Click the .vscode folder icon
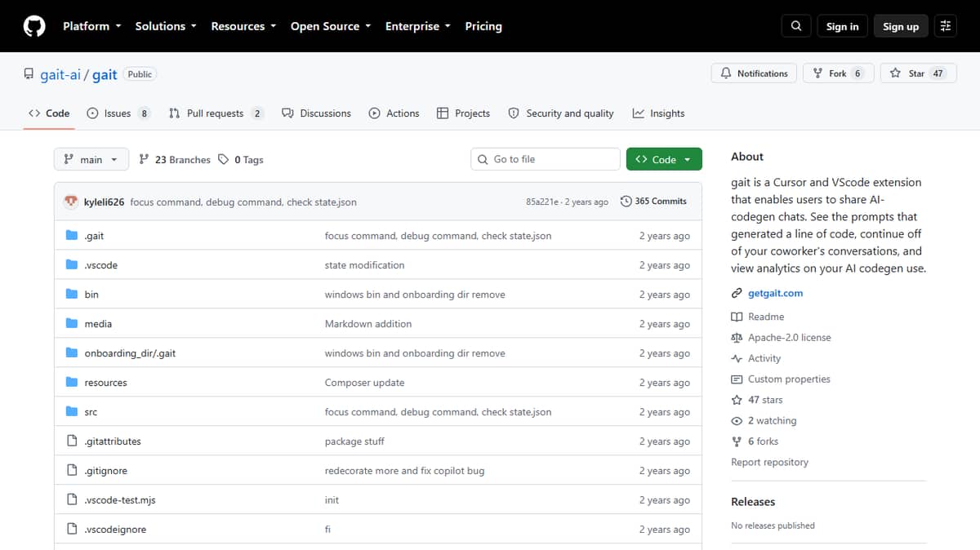The image size is (980, 550). pos(72,265)
